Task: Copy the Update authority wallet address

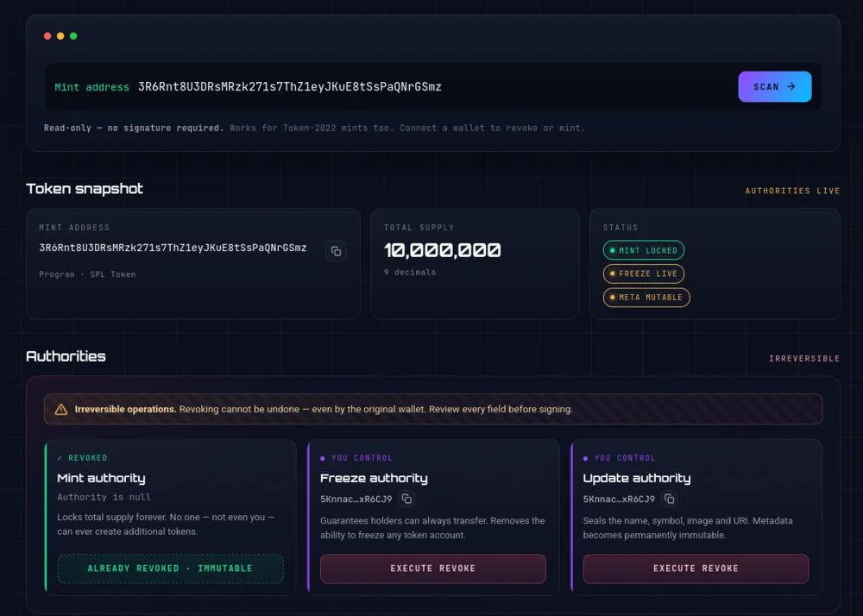Action: [670, 499]
